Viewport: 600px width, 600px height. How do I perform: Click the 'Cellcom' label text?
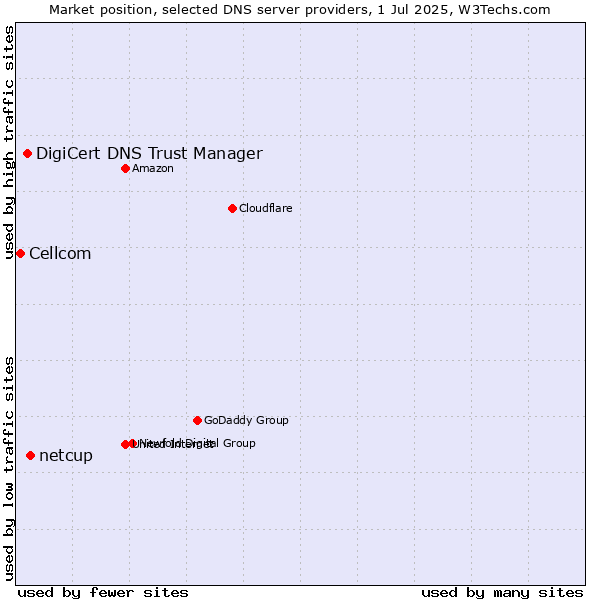point(60,253)
